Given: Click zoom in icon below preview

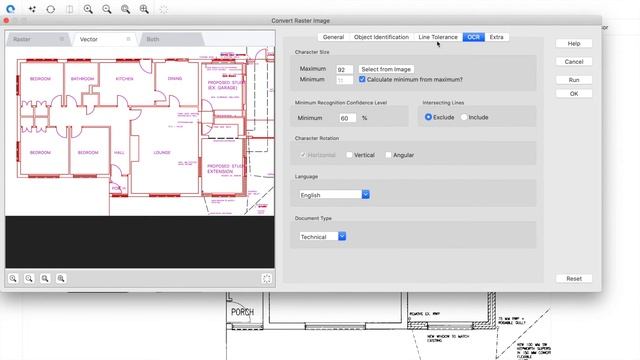Looking at the screenshot, I should (13, 278).
